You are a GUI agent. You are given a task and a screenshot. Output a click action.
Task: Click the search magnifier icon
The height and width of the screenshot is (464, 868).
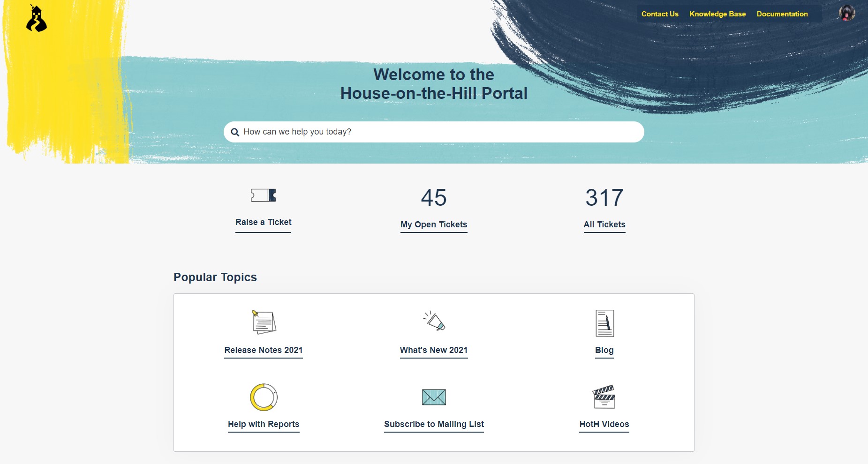point(235,132)
